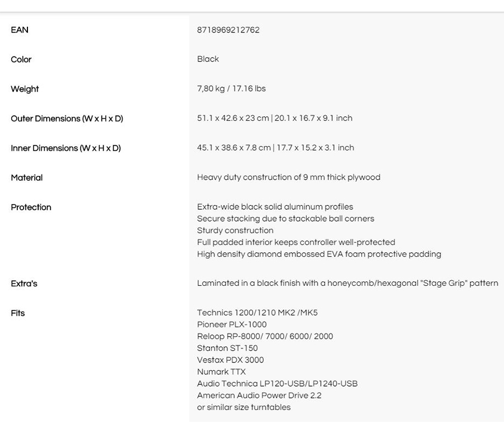Select the stackable ball corners line
This screenshot has height=433, width=504.
[285, 219]
